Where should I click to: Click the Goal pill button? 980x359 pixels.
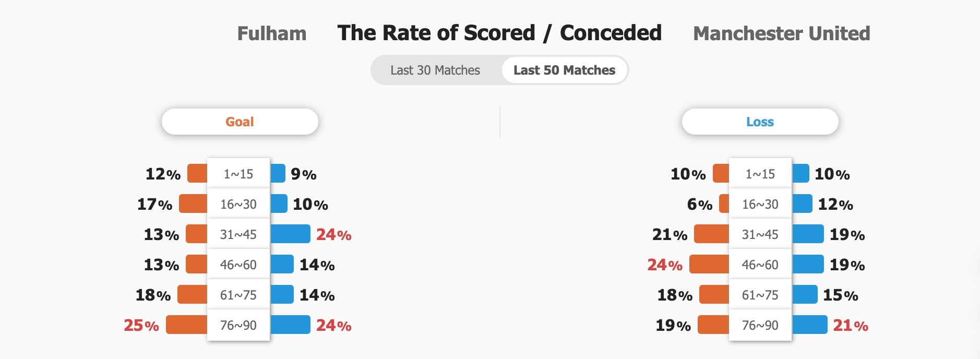click(240, 122)
